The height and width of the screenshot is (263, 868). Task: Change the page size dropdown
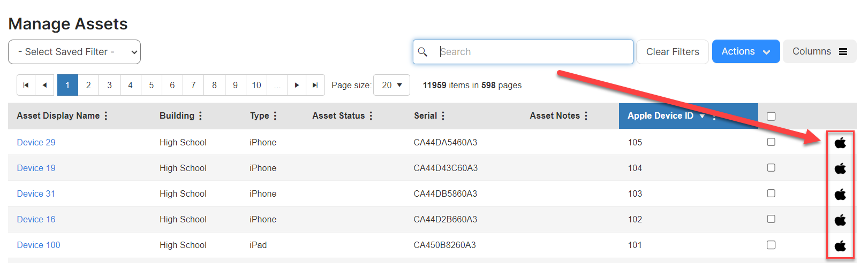click(x=391, y=85)
